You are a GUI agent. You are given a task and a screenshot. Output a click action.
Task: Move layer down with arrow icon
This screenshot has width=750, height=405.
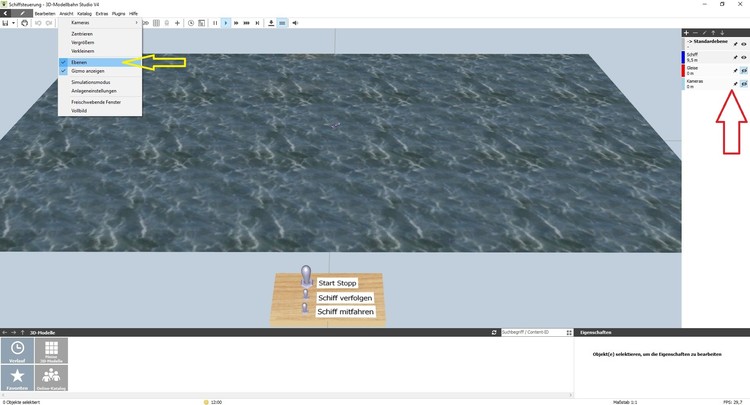[722, 33]
